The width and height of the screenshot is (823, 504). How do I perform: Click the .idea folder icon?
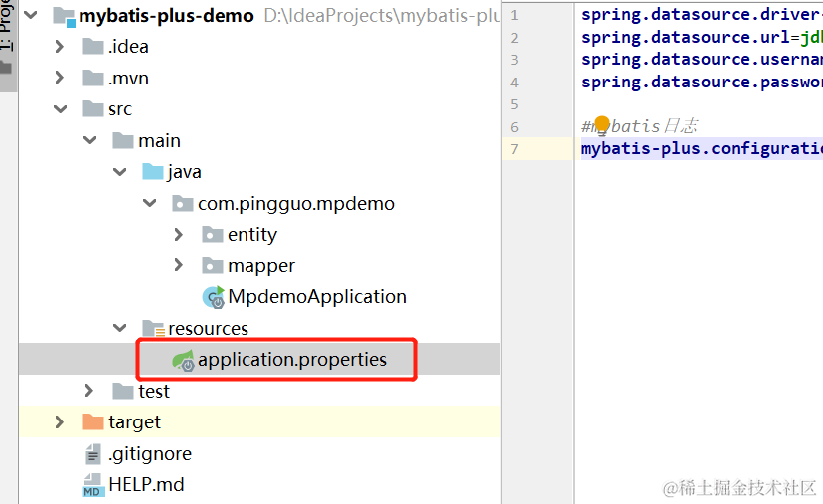(93, 46)
